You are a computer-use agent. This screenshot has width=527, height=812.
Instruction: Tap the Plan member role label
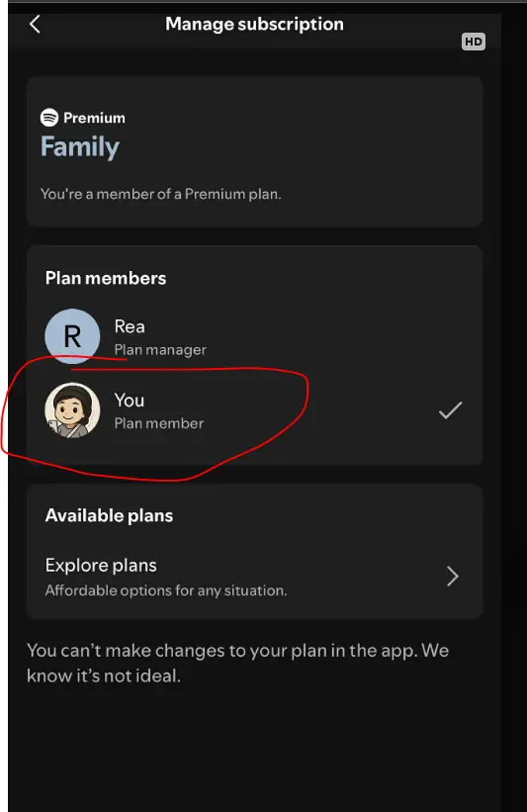(159, 423)
